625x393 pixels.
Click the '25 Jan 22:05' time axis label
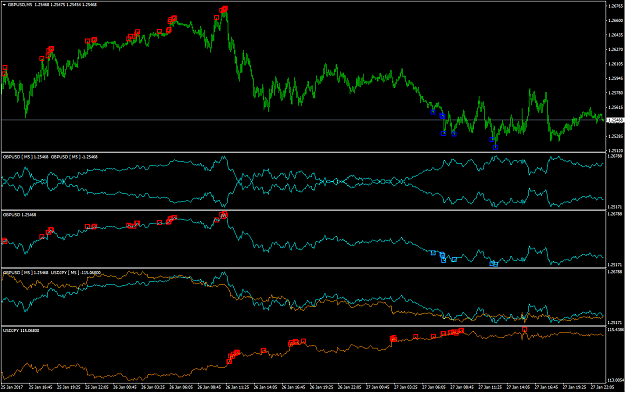[x=97, y=387]
